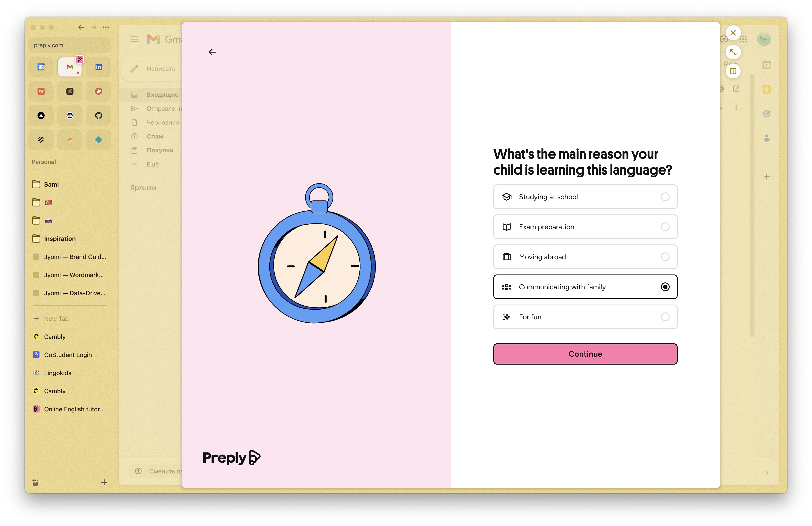Screen dimensions: 812x526
Task: Open the pinned GitHub tab icon
Action: pyautogui.click(x=98, y=115)
